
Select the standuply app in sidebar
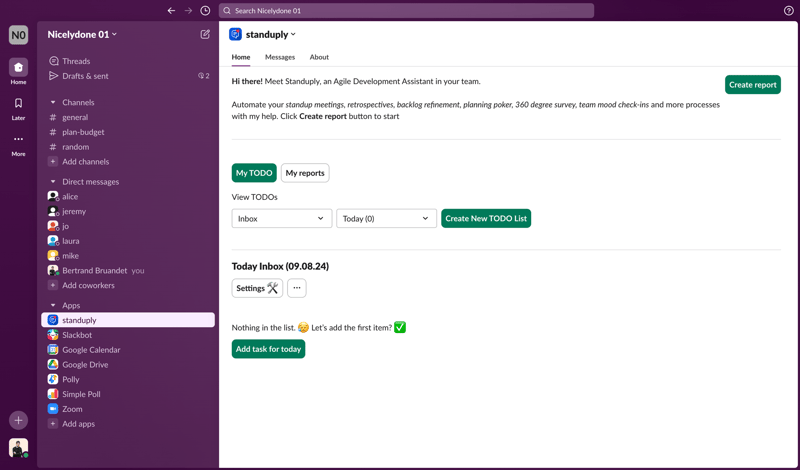128,320
